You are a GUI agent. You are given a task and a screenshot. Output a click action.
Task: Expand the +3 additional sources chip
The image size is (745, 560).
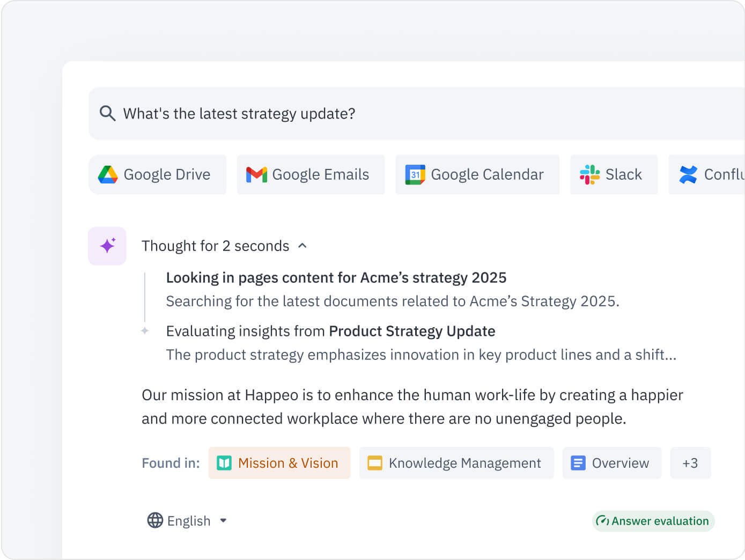[690, 462]
